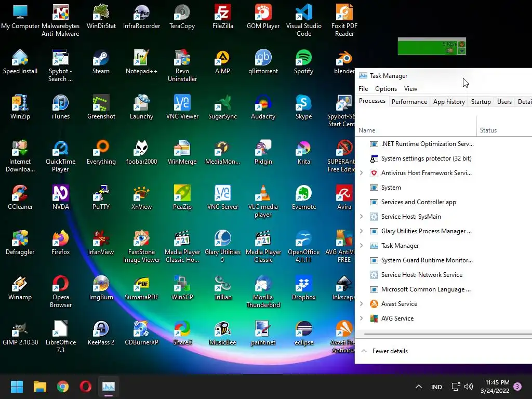Viewport: 532px width, 399px height.
Task: Launch Chrome from the taskbar
Action: pos(62,387)
